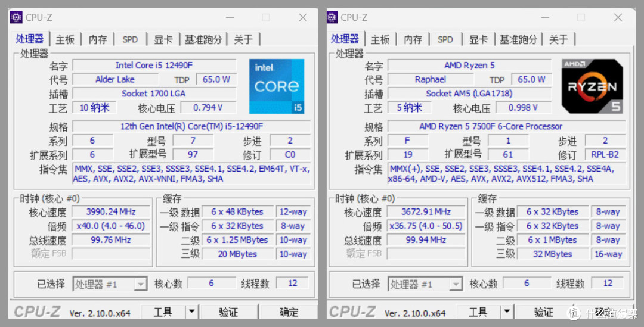
Task: Click the CPU-Z app icon in left window
Action: (16, 17)
